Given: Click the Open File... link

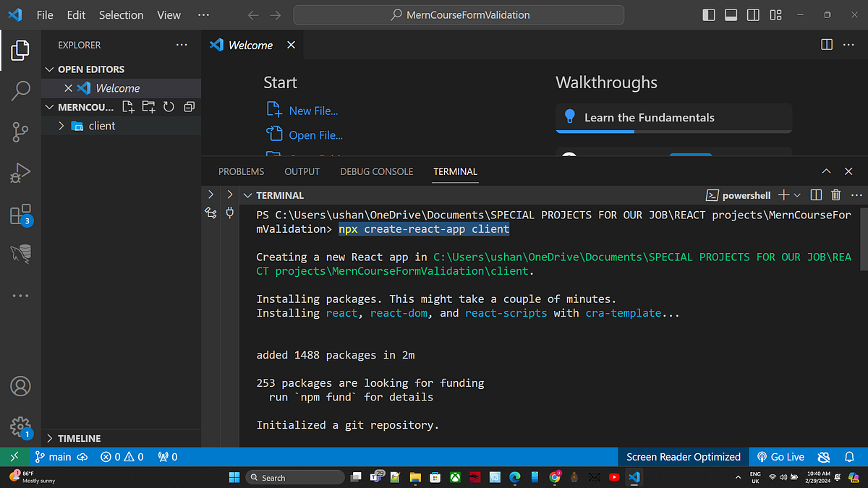Looking at the screenshot, I should point(305,135).
